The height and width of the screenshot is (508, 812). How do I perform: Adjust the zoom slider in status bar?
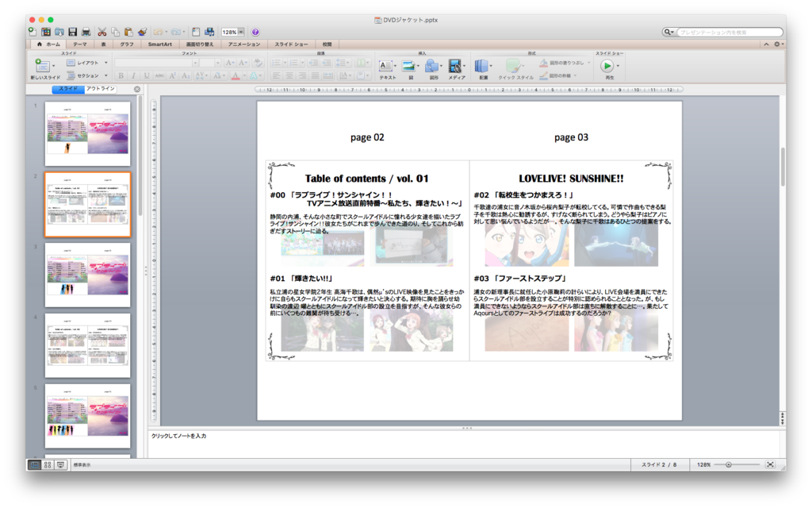[728, 464]
